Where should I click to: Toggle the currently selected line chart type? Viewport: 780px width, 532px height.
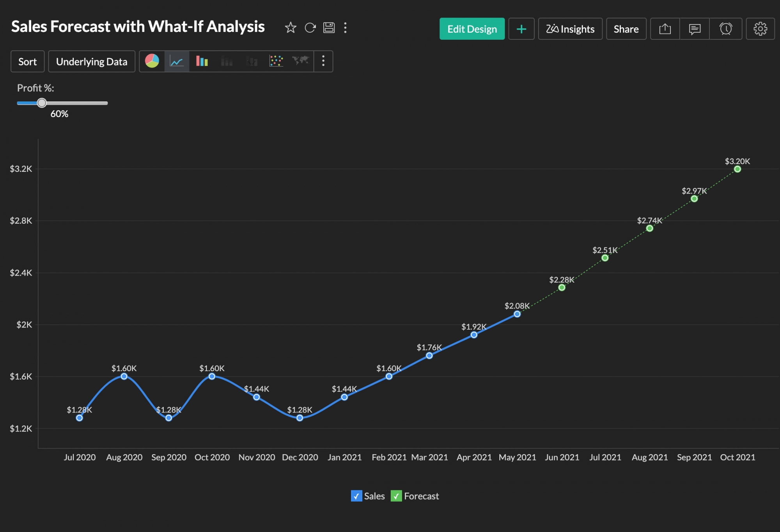click(176, 61)
